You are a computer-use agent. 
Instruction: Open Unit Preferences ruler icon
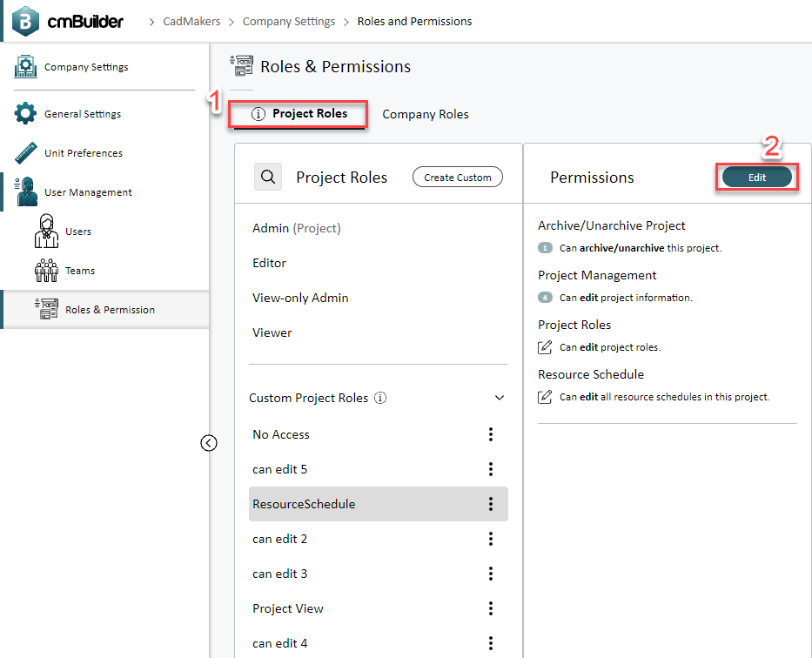[25, 152]
